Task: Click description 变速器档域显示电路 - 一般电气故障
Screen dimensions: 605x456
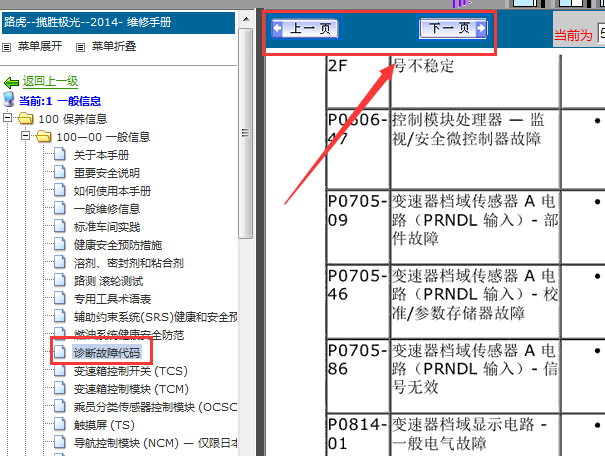Action: (470, 434)
